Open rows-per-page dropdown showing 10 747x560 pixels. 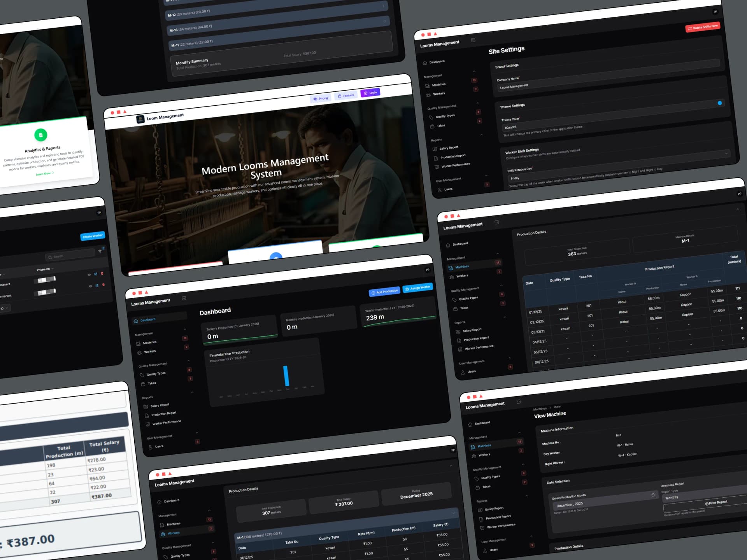(5, 308)
